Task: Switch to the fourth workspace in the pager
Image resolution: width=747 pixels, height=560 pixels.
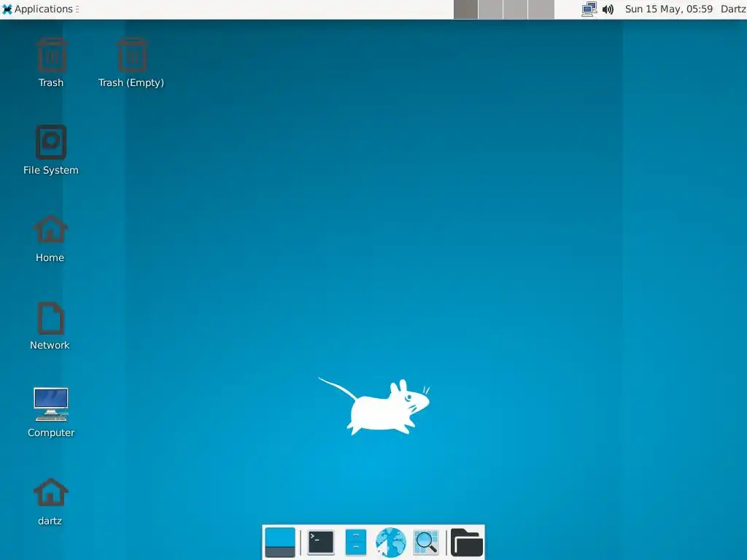Action: click(x=541, y=9)
